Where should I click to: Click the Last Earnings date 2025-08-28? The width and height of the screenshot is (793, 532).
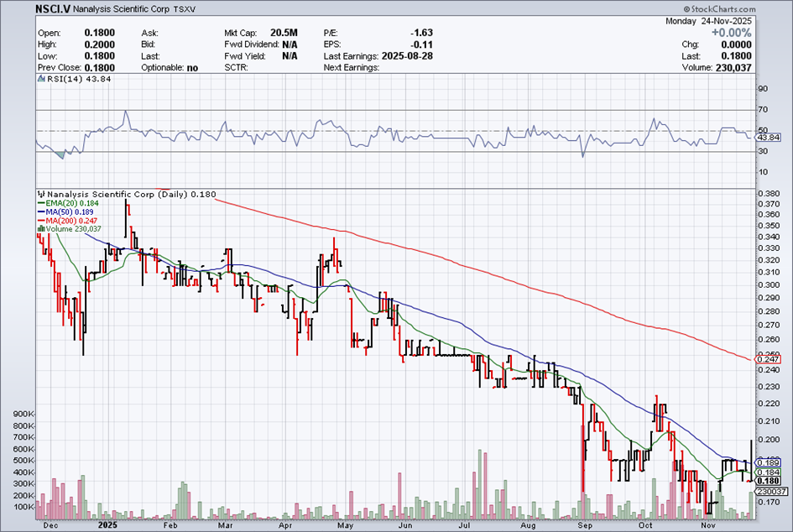(x=407, y=56)
